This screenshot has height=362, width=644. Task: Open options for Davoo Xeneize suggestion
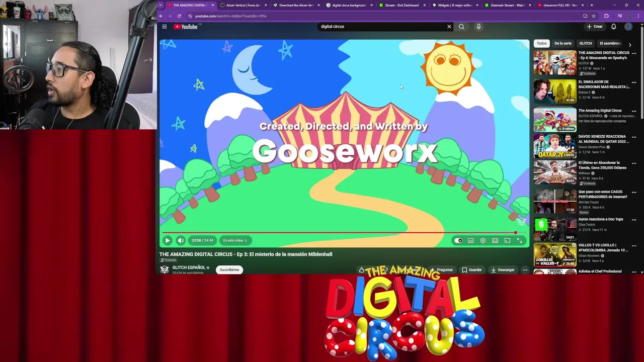634,137
